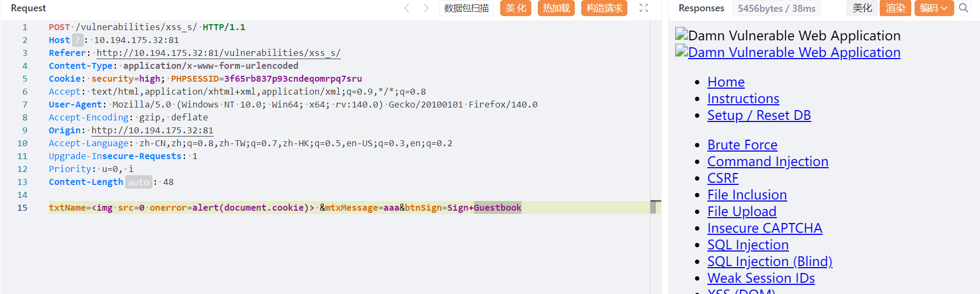Switch to the 渲染 render view of response
This screenshot has width=980, height=294.
895,8
